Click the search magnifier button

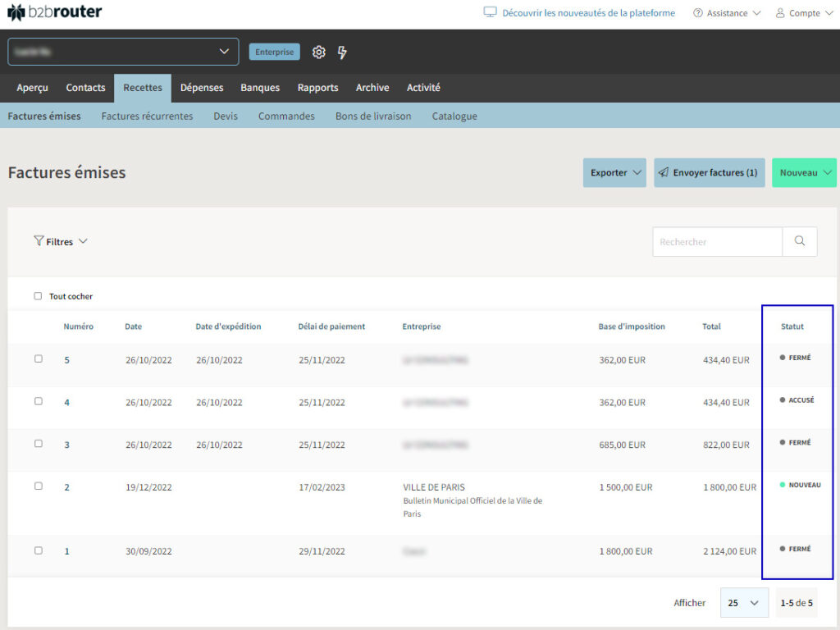[x=799, y=241]
